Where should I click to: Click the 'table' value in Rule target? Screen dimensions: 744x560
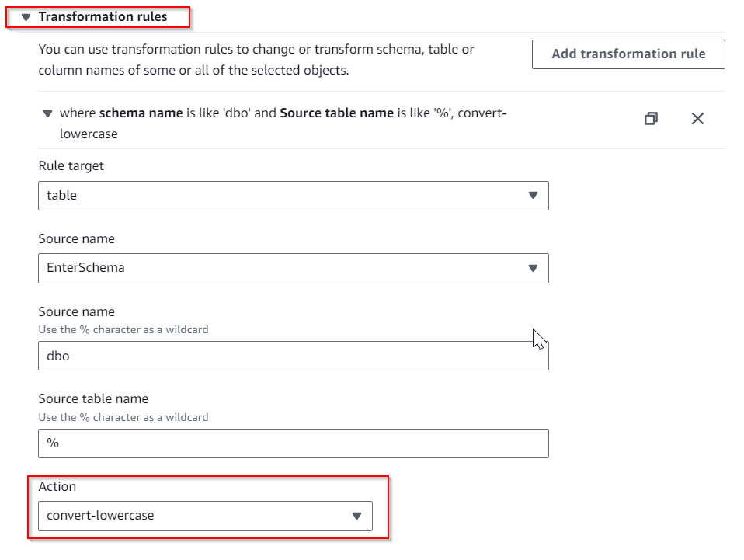pyautogui.click(x=62, y=196)
